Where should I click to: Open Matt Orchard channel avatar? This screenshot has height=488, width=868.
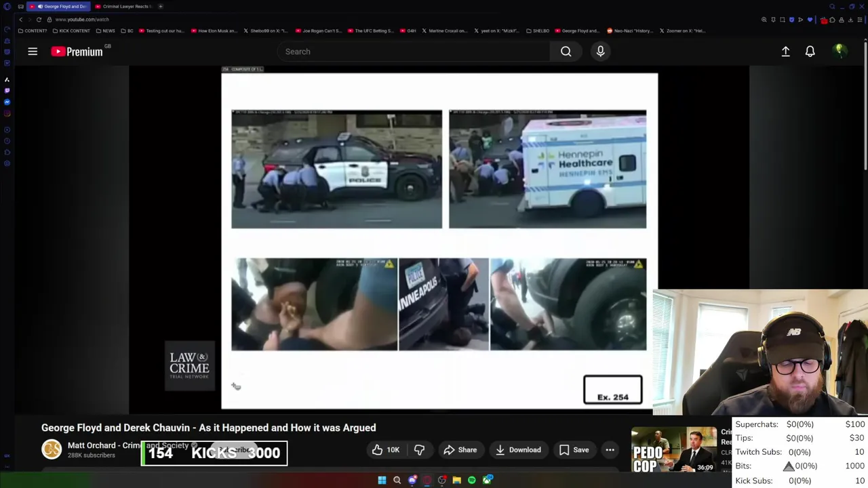click(x=52, y=449)
